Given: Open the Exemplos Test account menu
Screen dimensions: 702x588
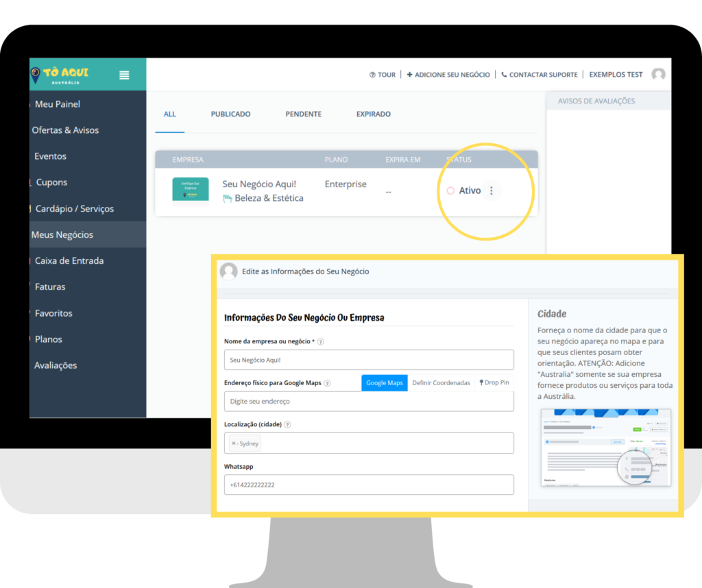Looking at the screenshot, I should click(616, 75).
